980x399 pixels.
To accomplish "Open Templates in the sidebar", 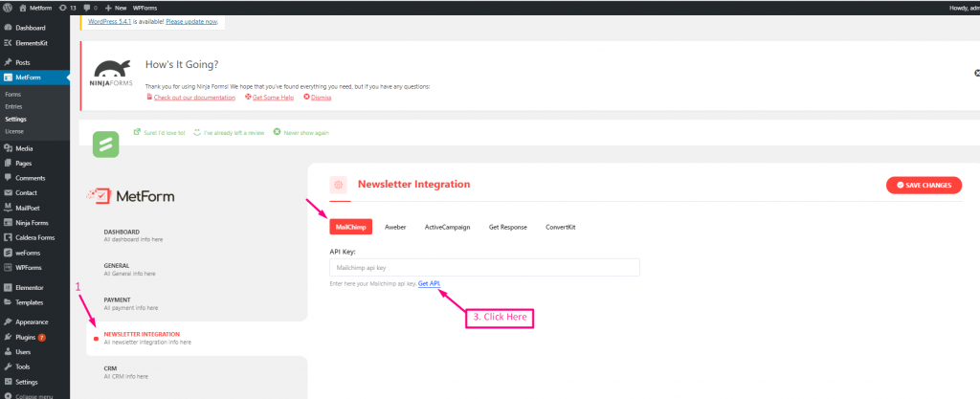I will pos(30,302).
